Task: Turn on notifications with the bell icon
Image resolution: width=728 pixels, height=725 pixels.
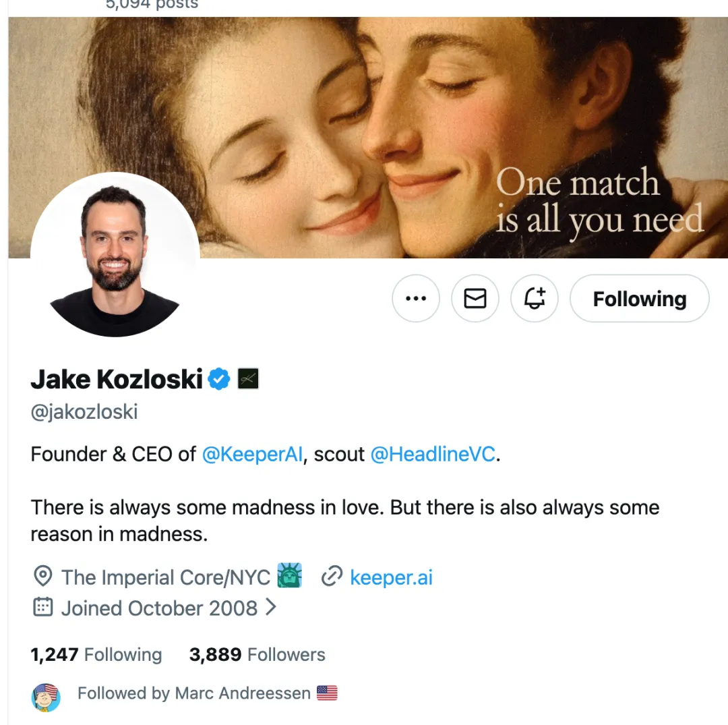Action: coord(535,298)
